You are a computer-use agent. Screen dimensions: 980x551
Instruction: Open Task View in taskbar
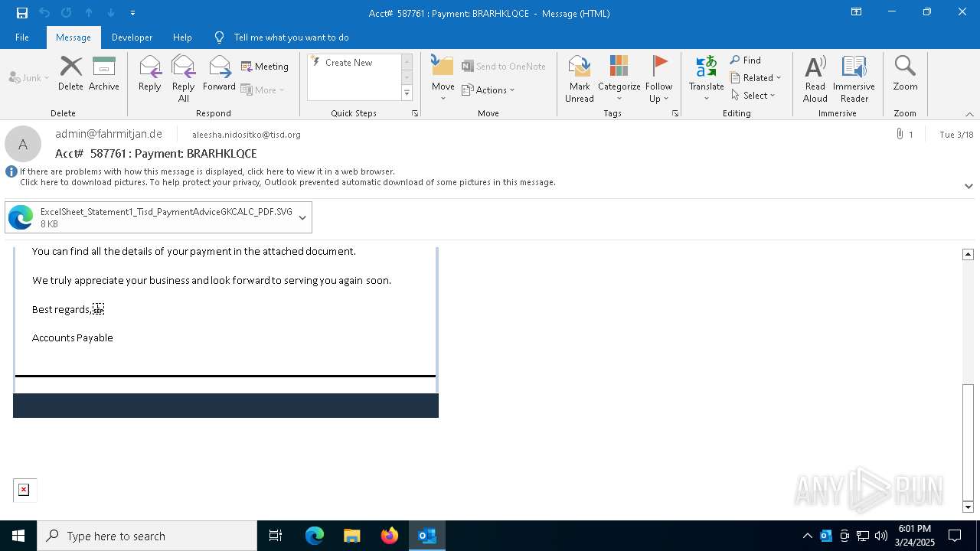pos(276,536)
